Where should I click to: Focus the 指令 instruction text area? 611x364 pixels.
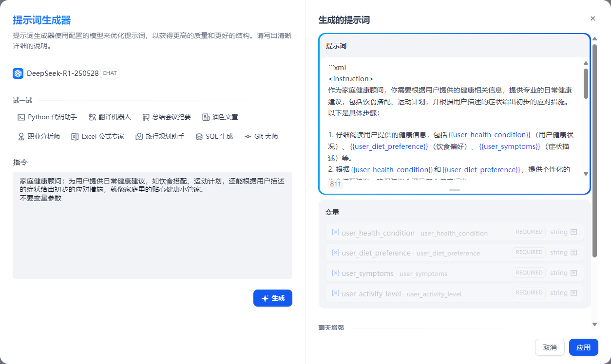click(153, 225)
